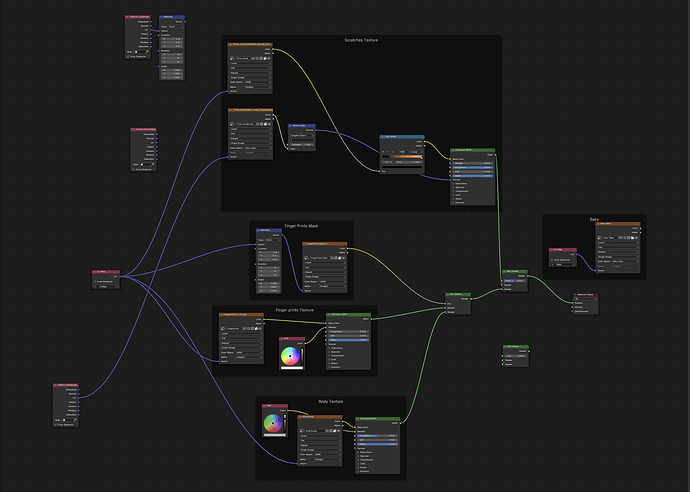Screen dimensions: 690x492
Task: Toggle From Instancer on the middle Texture Coordinate node
Action: coord(134,169)
